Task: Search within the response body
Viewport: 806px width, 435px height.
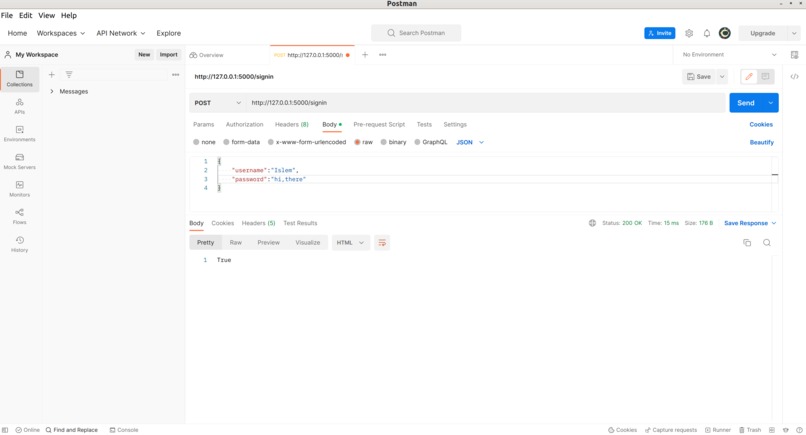Action: (x=766, y=243)
